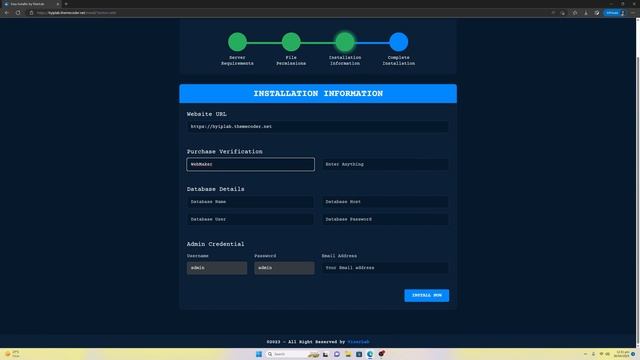Click the Complete Installation step circle
640x360 pixels.
(x=399, y=42)
